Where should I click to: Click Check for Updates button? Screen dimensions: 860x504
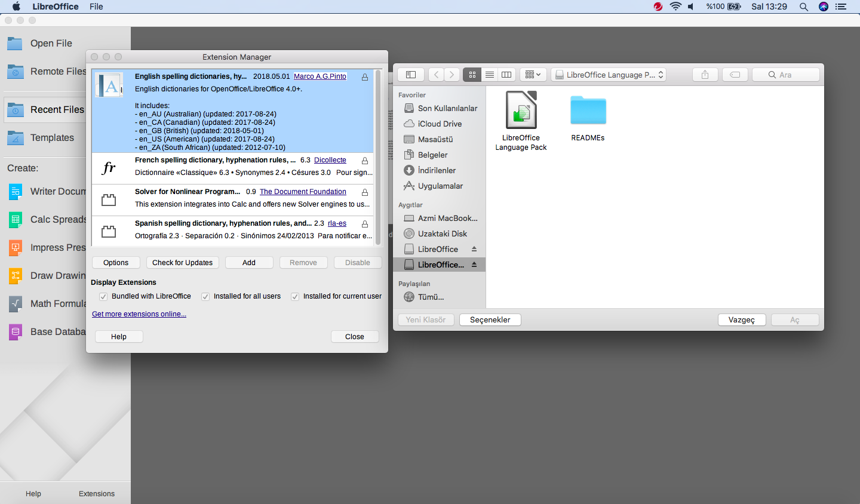[182, 263]
